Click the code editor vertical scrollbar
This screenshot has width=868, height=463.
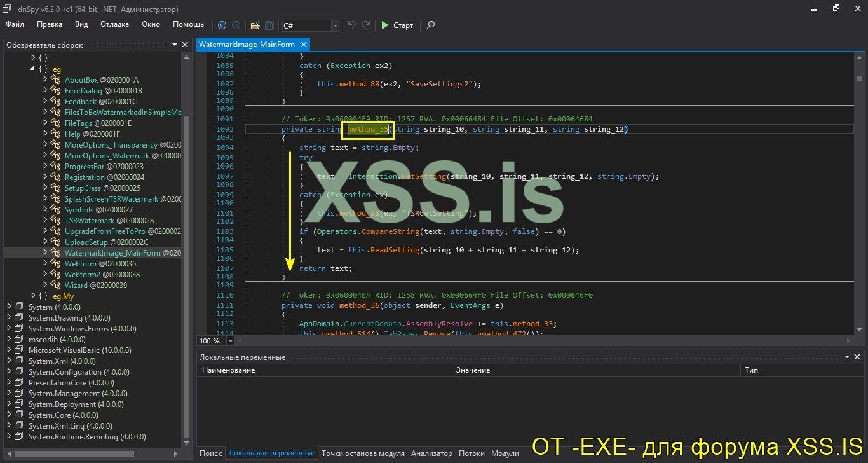point(858,195)
